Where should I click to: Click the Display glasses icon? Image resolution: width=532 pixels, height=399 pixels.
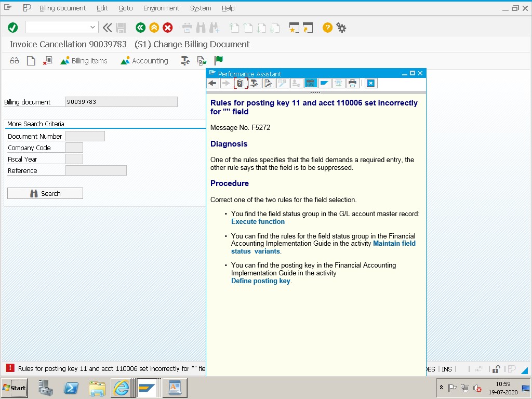14,61
